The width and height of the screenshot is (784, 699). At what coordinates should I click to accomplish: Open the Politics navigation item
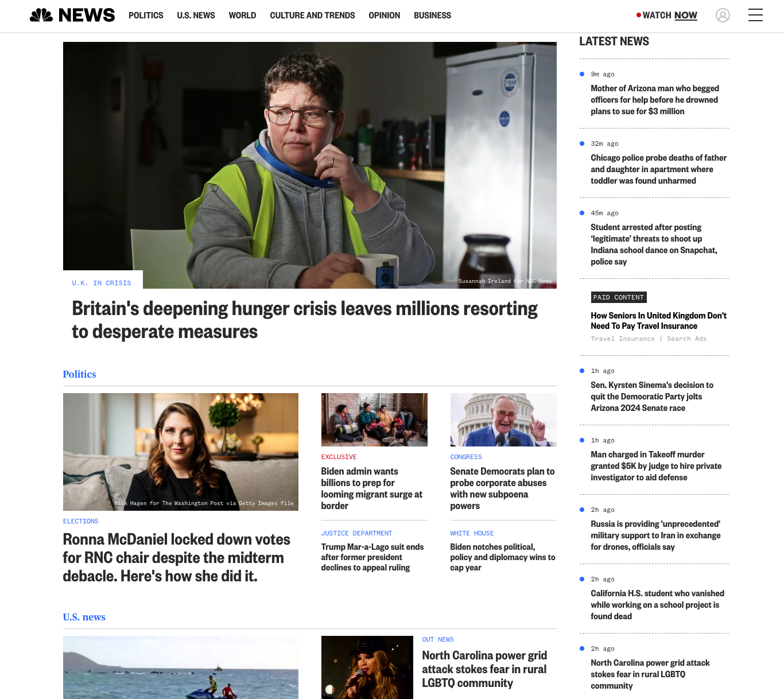click(146, 15)
